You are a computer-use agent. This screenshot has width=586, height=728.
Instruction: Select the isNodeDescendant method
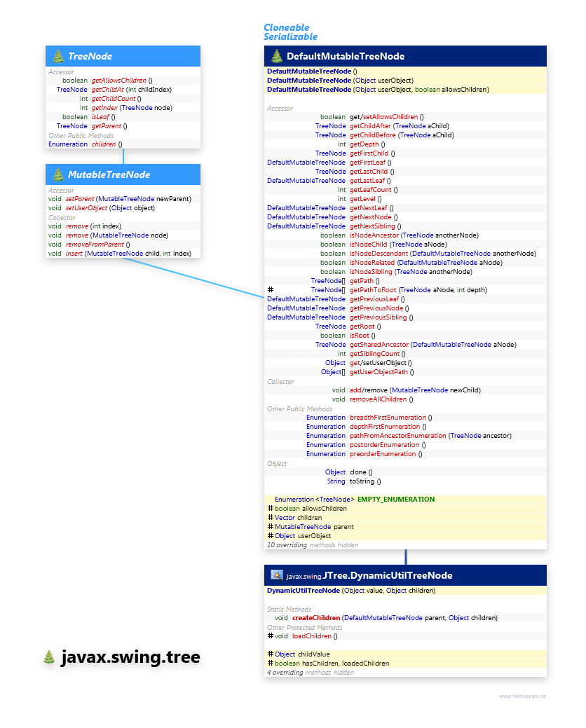click(379, 254)
